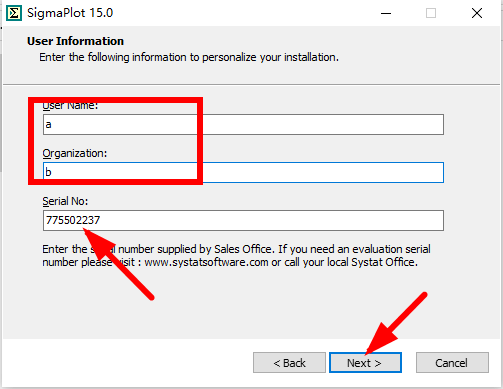This screenshot has width=503, height=389.
Task: Go to the next installer step
Action: click(365, 363)
